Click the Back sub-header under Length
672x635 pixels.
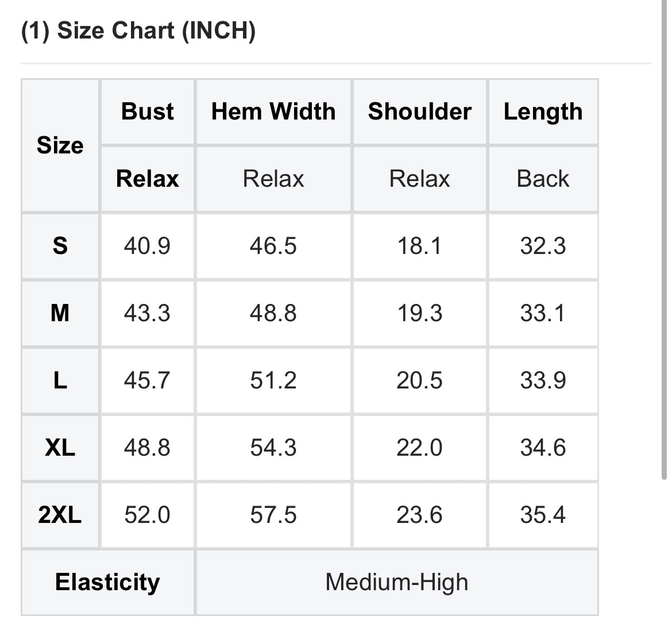(x=543, y=179)
